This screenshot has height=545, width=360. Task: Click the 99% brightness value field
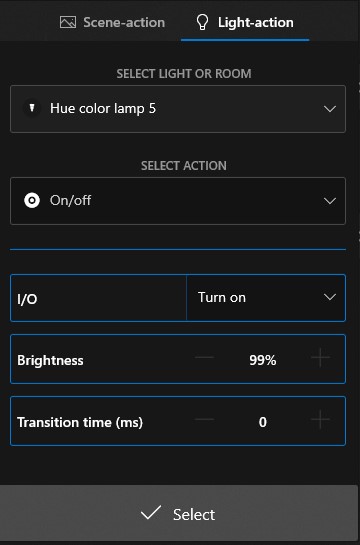tap(263, 360)
